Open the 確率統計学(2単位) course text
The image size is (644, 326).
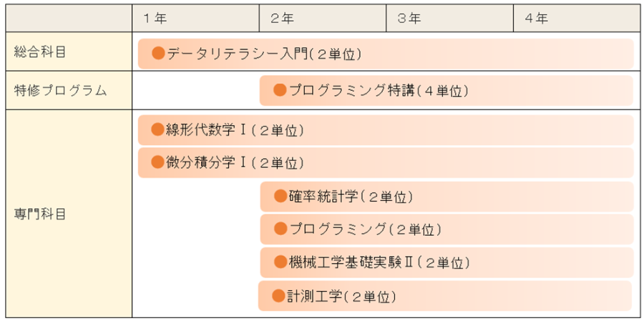(x=351, y=197)
